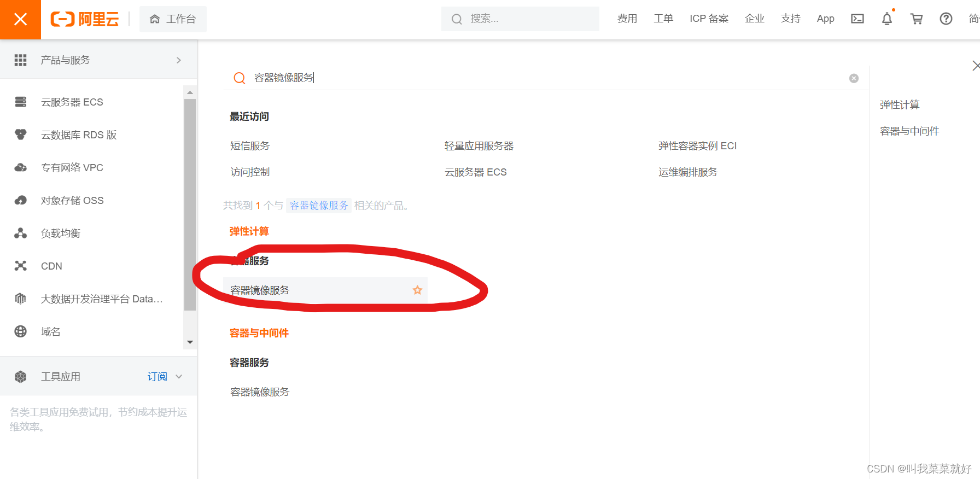Open recently visited 轻量应用服务器
Image resolution: width=980 pixels, height=479 pixels.
pyautogui.click(x=479, y=146)
